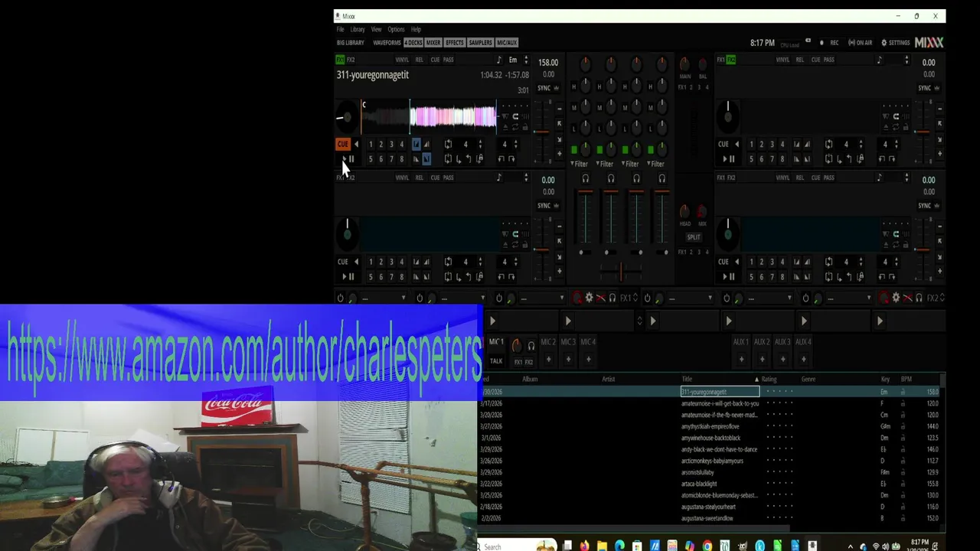Viewport: 980px width, 551px height.
Task: Activate hotcue 1 on the 311-youregonnagetit deck
Action: pos(371,144)
